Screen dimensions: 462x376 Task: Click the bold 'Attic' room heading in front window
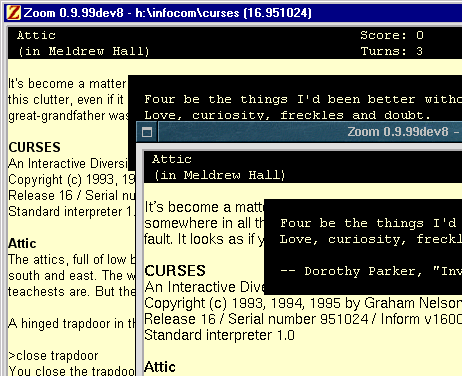coord(160,367)
